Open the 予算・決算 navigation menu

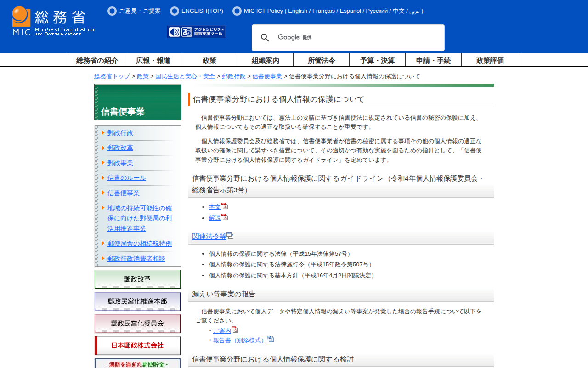pyautogui.click(x=377, y=60)
